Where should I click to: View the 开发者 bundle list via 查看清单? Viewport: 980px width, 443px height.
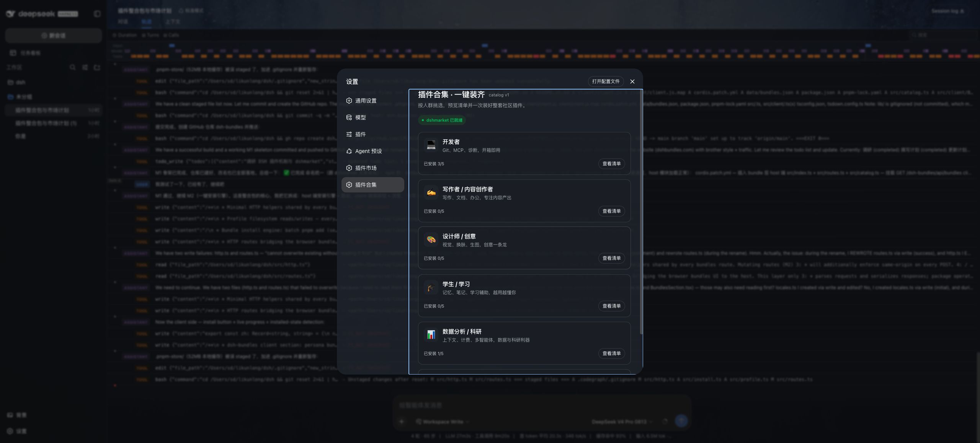[x=611, y=164]
